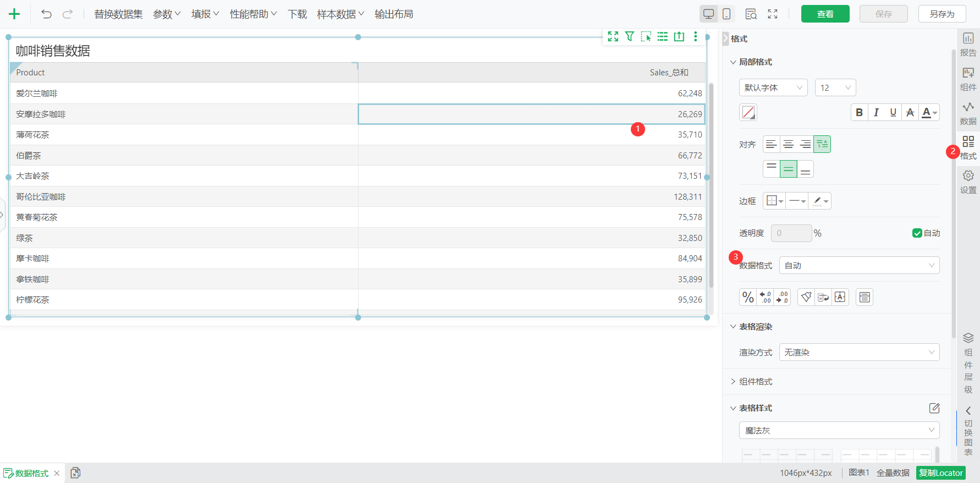Open the 数据格式 自动 dropdown
The width and height of the screenshot is (980, 483).
click(859, 265)
